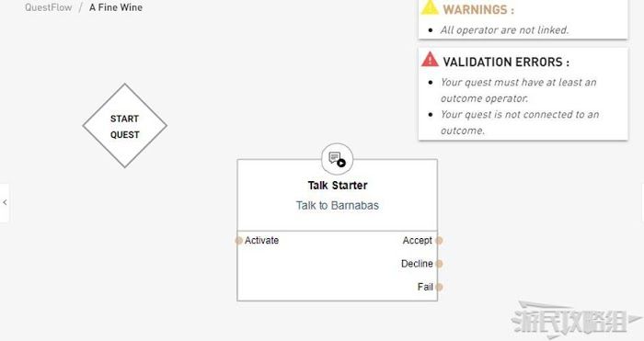Click the Fail output label
Image resolution: width=644 pixels, height=341 pixels.
425,287
